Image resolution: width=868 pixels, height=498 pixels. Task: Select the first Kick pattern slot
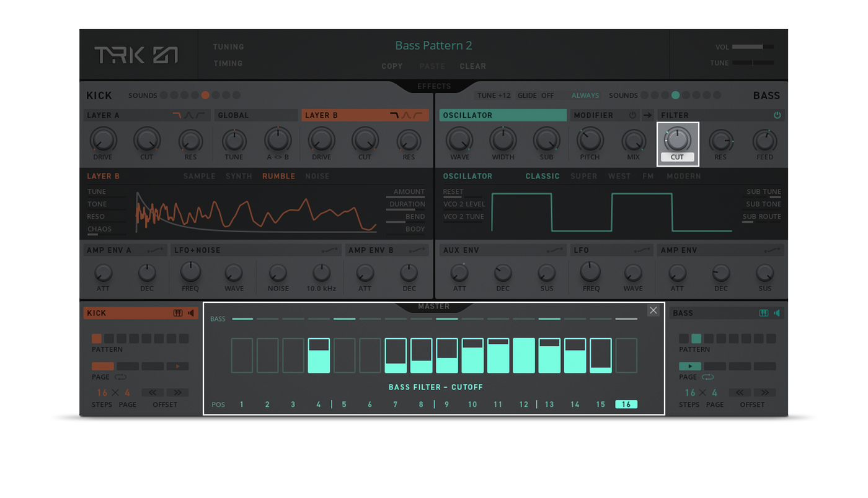[97, 339]
